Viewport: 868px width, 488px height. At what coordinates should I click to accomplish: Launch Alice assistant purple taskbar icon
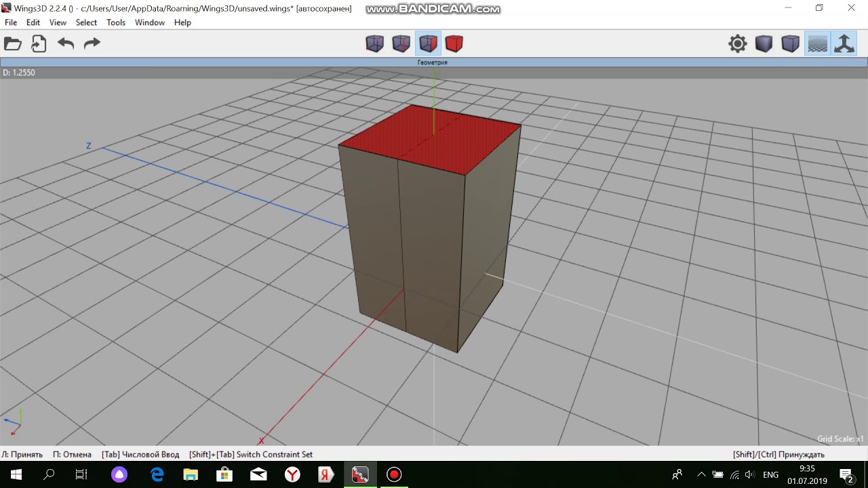pyautogui.click(x=119, y=474)
